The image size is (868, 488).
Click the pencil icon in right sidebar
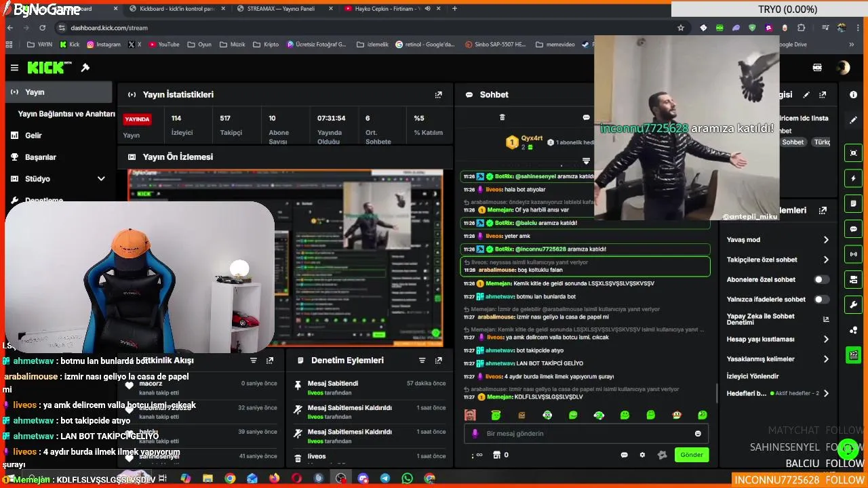[853, 120]
